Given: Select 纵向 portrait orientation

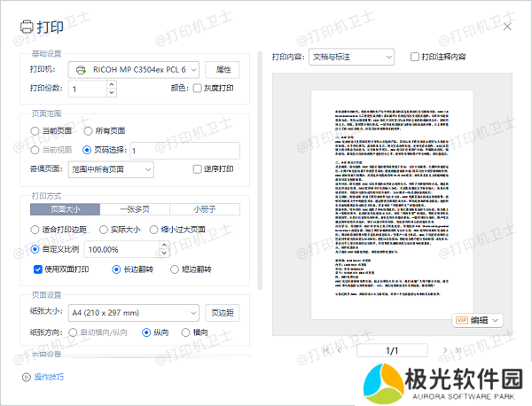Looking at the screenshot, I should (x=146, y=332).
